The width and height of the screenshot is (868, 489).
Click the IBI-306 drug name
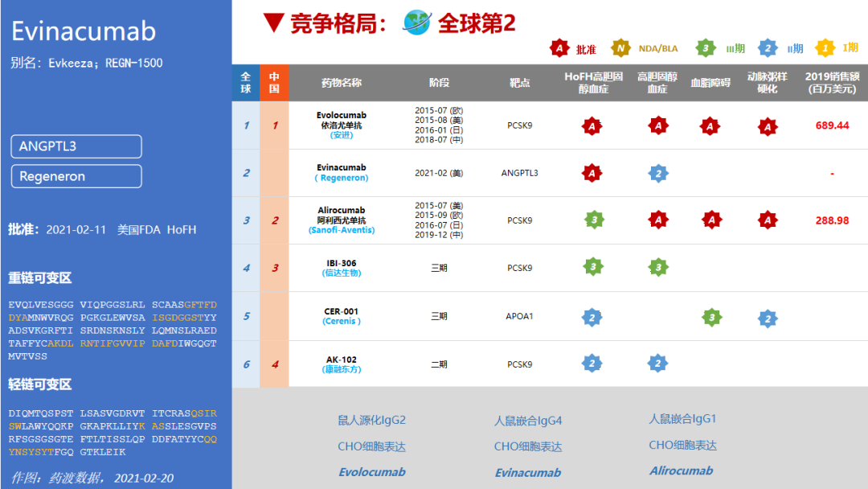pyautogui.click(x=342, y=263)
